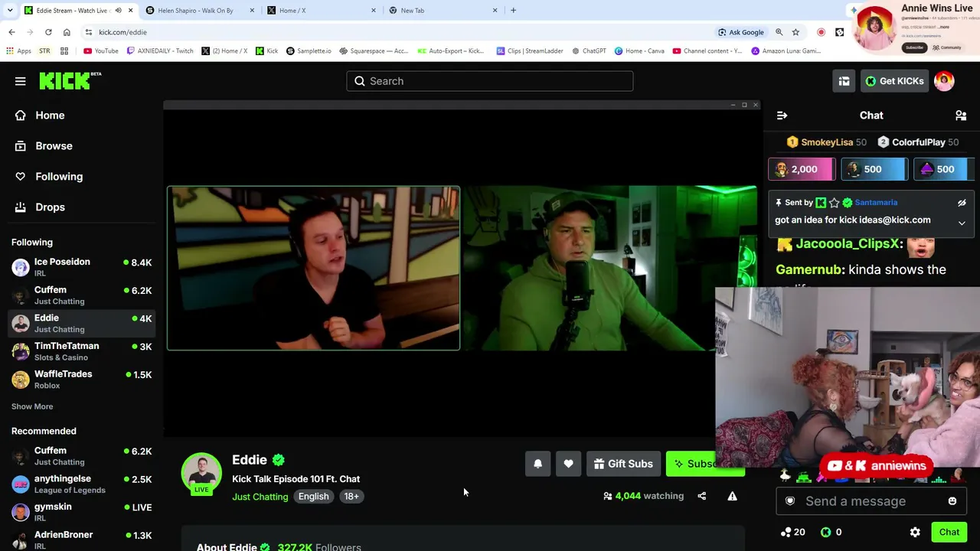Open a new browser tab with plus
This screenshot has height=551, width=980.
[513, 11]
